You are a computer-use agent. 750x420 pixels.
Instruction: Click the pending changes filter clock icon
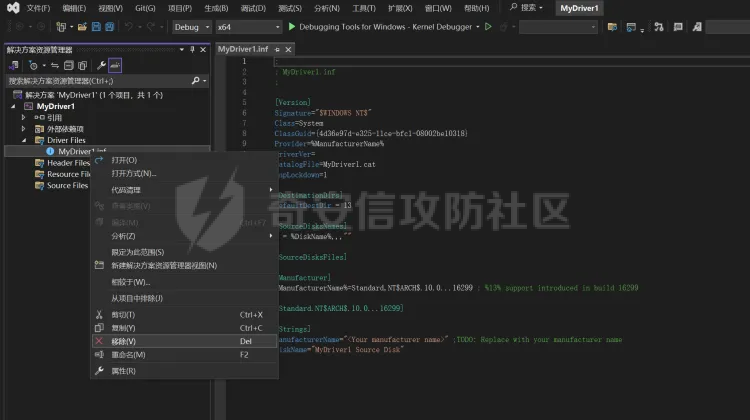[33, 65]
